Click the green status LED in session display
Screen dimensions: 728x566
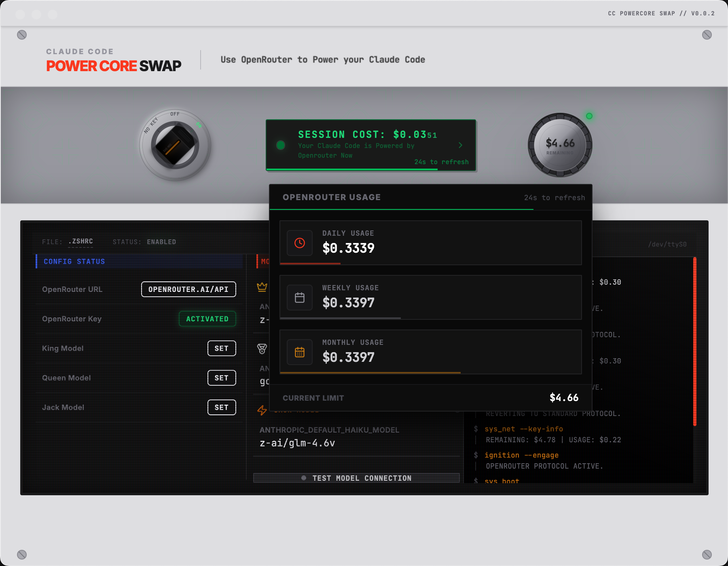281,145
